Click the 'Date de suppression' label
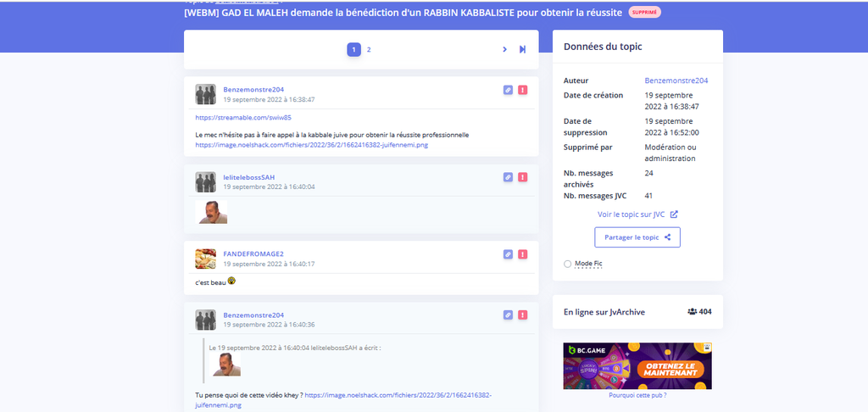Viewport: 868px width, 412px height. click(585, 127)
